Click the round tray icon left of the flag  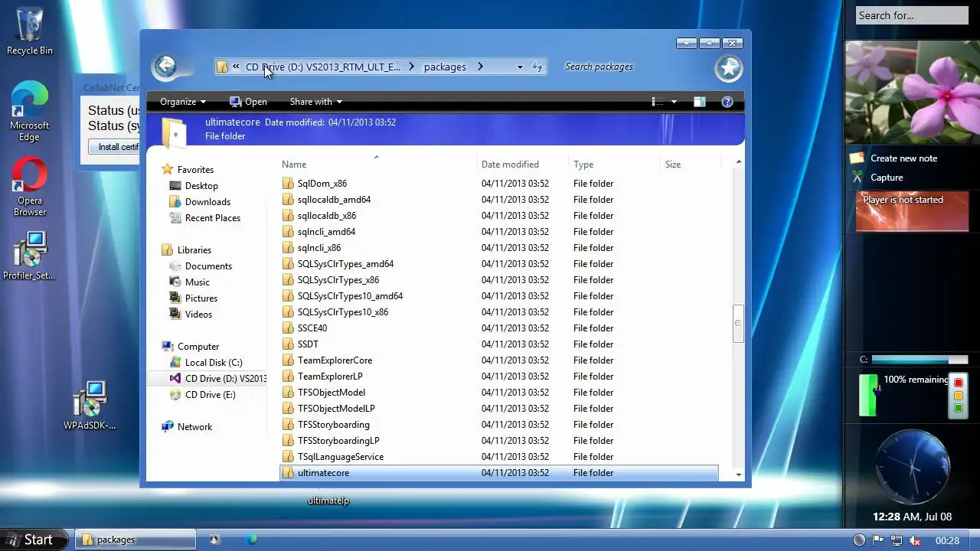pos(859,540)
